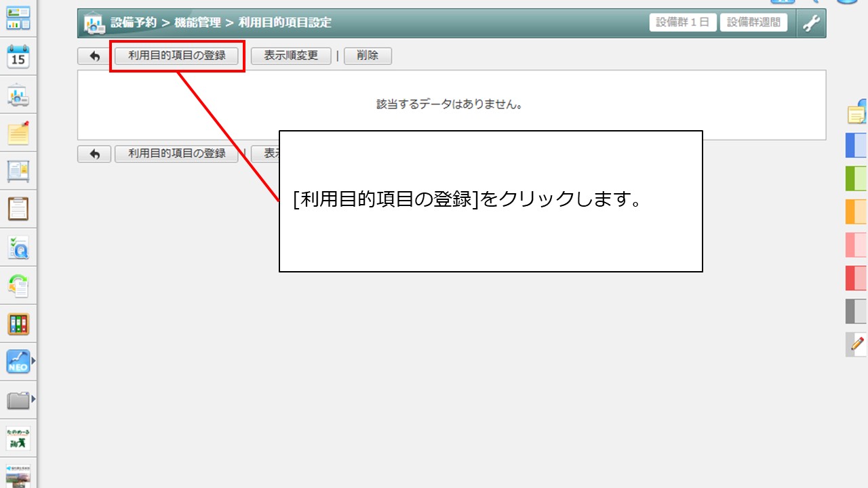Pick the orange sticky note color swatch

(x=856, y=211)
